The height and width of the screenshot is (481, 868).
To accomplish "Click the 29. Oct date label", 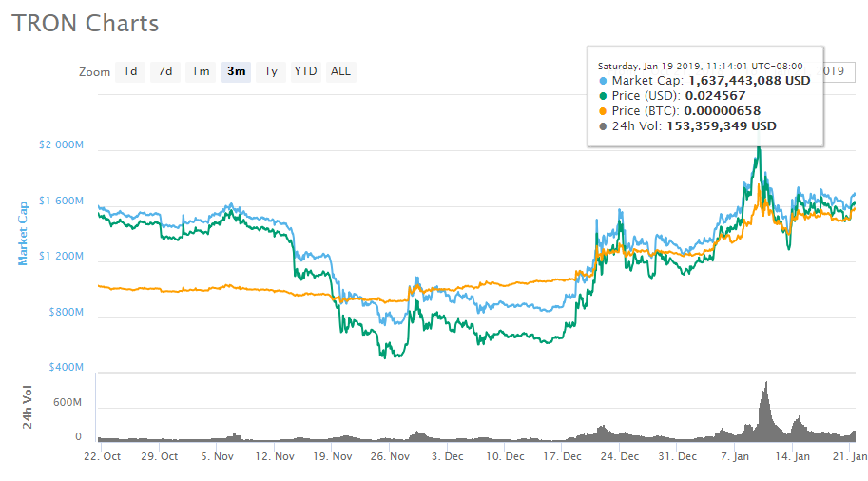I will point(160,456).
